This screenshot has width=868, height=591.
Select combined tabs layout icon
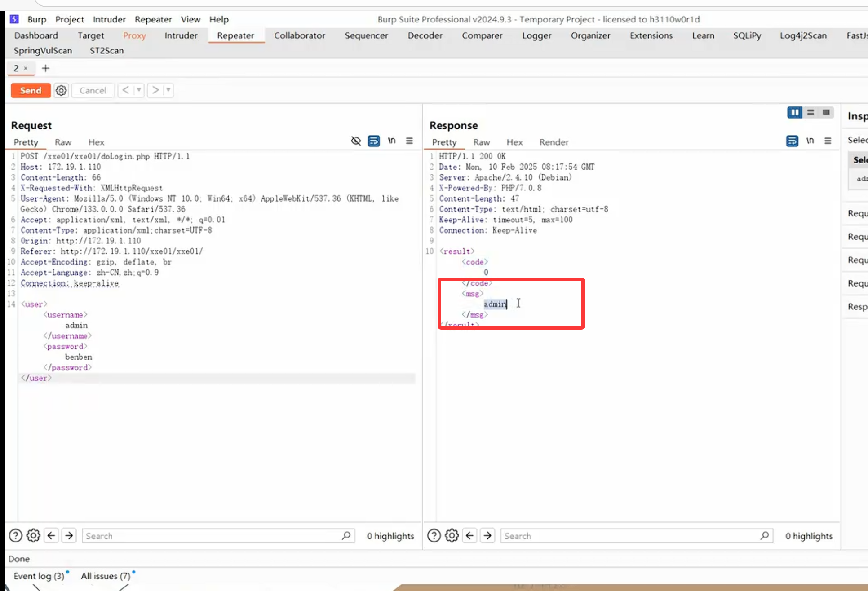point(826,112)
